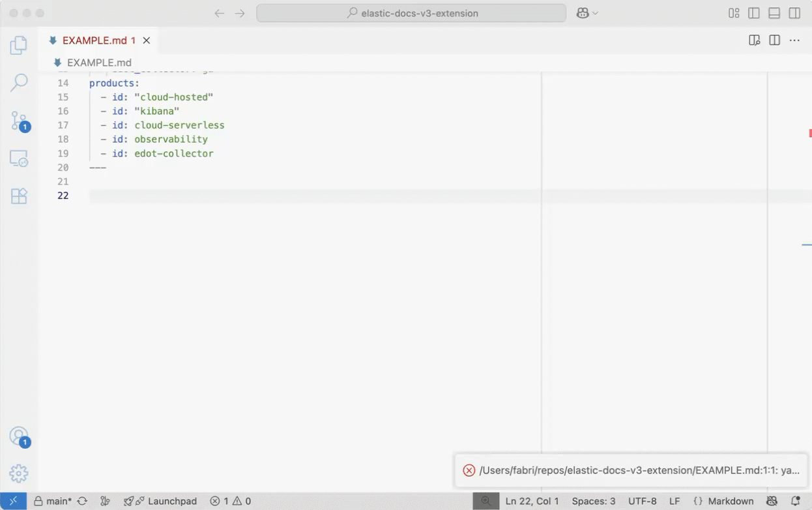Select the Source Control icon with badge
The height and width of the screenshot is (510, 812).
[x=18, y=121]
